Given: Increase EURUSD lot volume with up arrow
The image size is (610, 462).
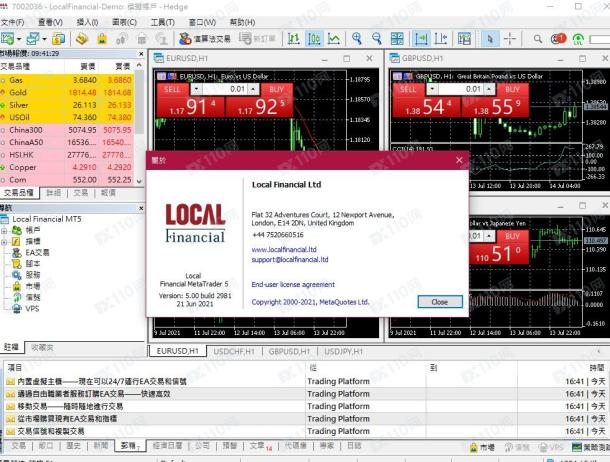Looking at the screenshot, I should coord(253,89).
